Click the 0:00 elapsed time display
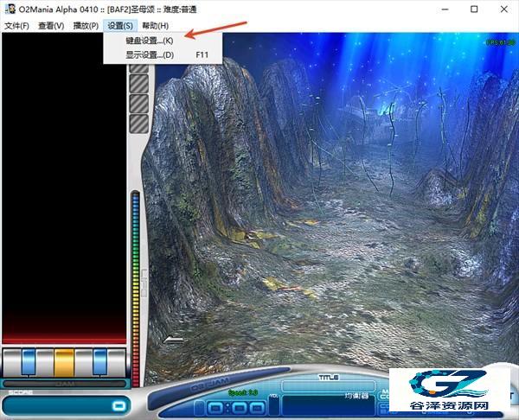Viewport: 519px width, 420px height. [235, 408]
